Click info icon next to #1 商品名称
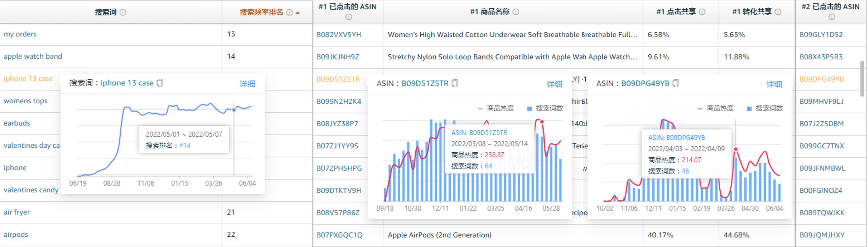This screenshot has width=868, height=247. [x=516, y=12]
